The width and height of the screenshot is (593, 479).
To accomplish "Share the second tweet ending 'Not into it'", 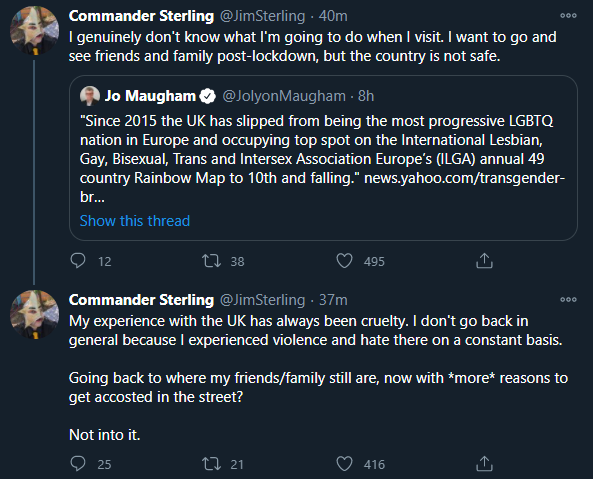I will pos(484,463).
